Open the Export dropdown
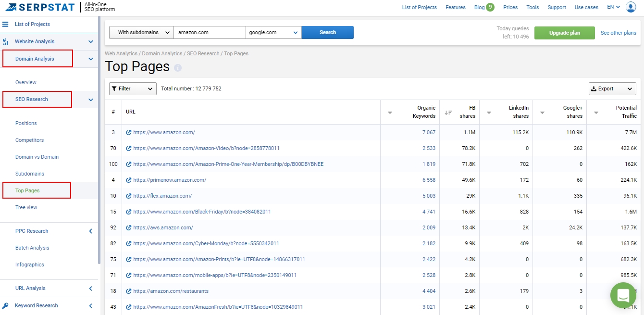Viewport: 644px width, 315px height. (x=612, y=88)
